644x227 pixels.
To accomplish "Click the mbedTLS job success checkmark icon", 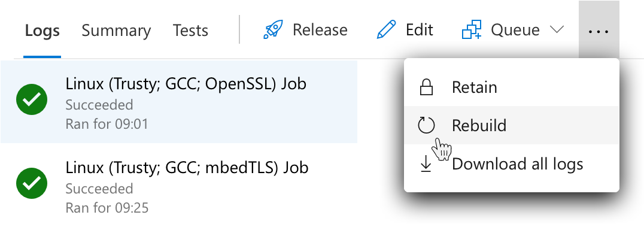I will click(32, 183).
